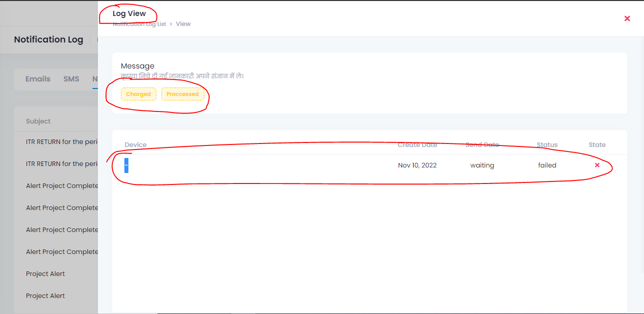Screen dimensions: 644x314
Task: Click the State column header
Action: (x=597, y=145)
